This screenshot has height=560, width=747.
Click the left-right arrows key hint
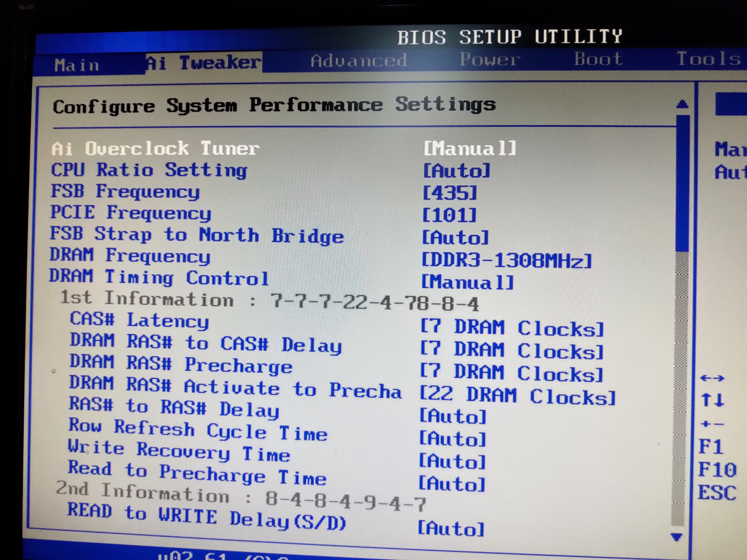pos(712,378)
